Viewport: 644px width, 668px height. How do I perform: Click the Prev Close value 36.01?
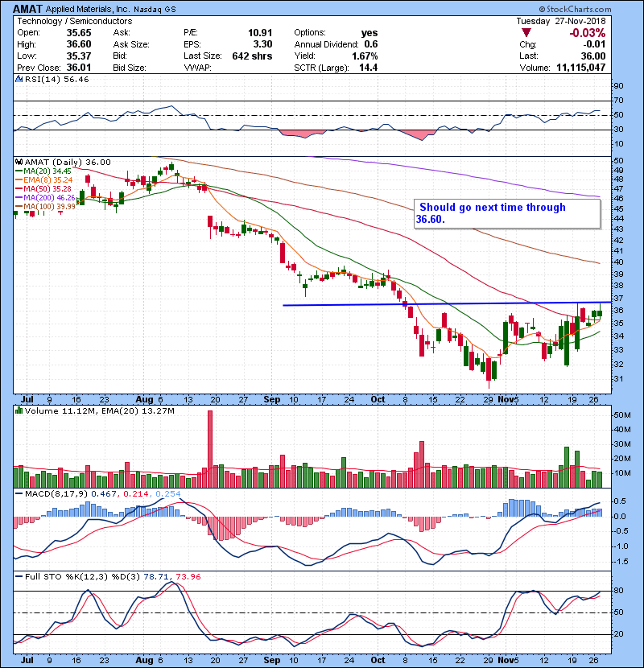coord(79,68)
